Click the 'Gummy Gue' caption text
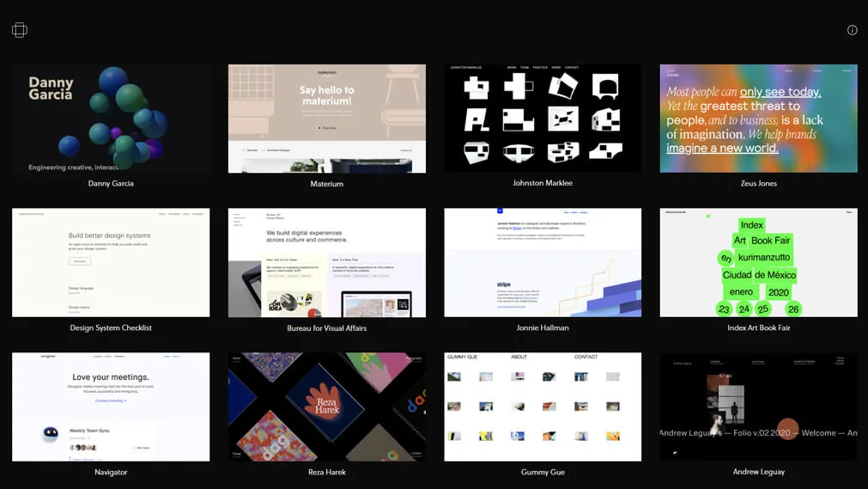This screenshot has height=489, width=868. tap(543, 473)
